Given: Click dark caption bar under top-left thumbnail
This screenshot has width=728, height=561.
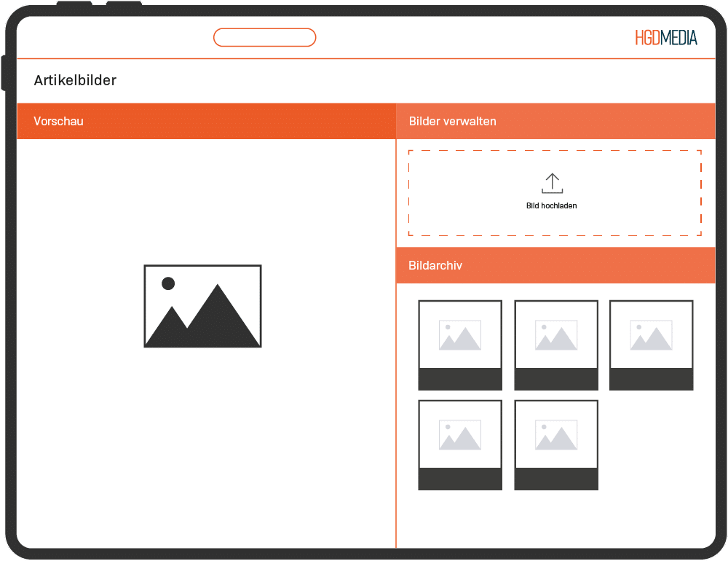Looking at the screenshot, I should (x=459, y=379).
